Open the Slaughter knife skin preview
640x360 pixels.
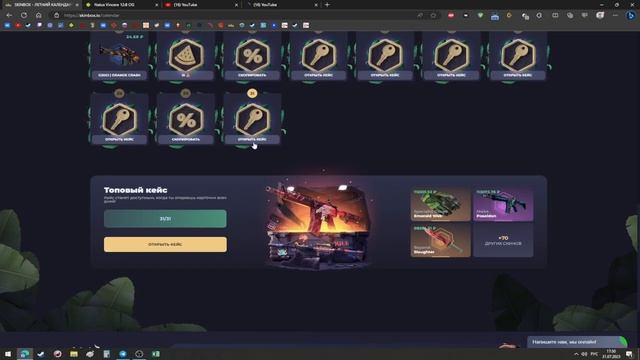click(x=440, y=241)
